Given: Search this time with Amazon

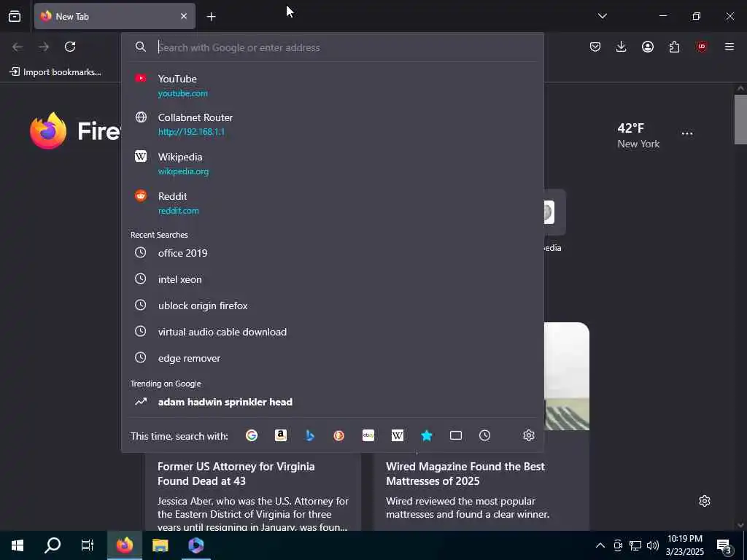Looking at the screenshot, I should 281,435.
